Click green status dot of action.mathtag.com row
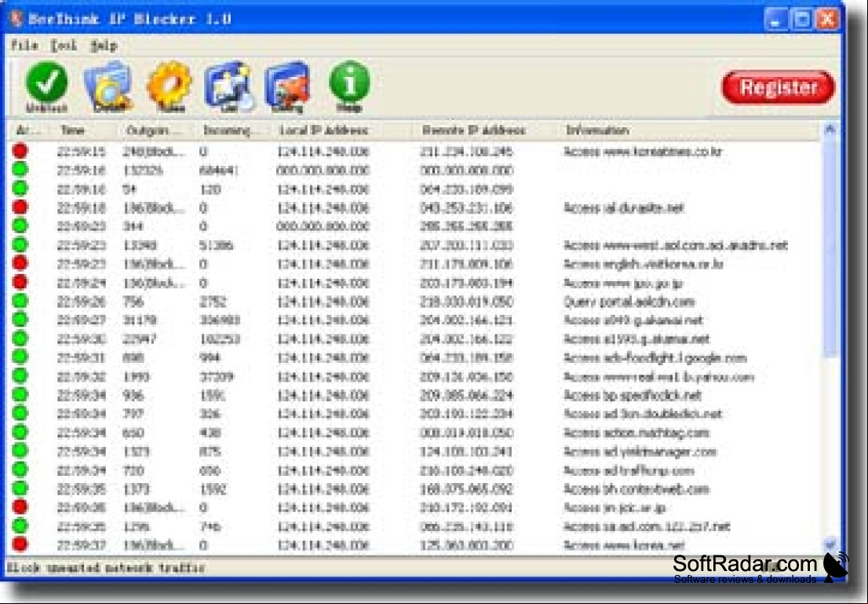Image resolution: width=868 pixels, height=604 pixels. (x=20, y=432)
